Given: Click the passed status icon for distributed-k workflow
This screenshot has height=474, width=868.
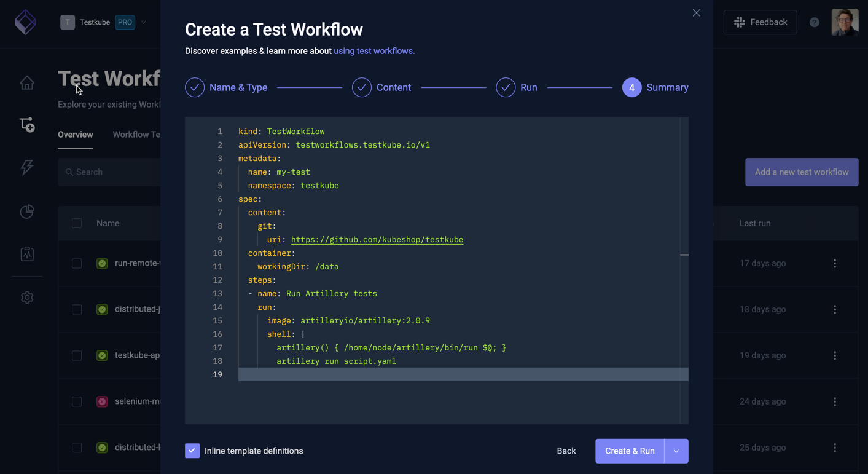Looking at the screenshot, I should [102, 448].
